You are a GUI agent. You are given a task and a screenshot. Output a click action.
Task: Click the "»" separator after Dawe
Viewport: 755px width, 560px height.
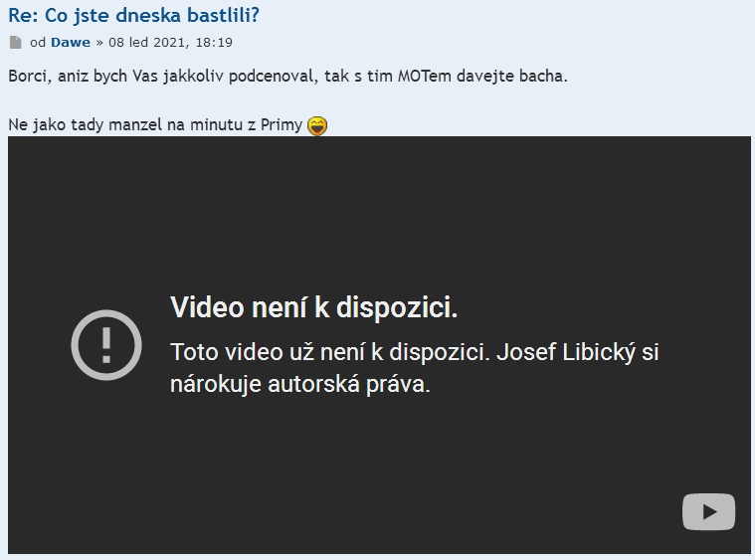coord(99,43)
